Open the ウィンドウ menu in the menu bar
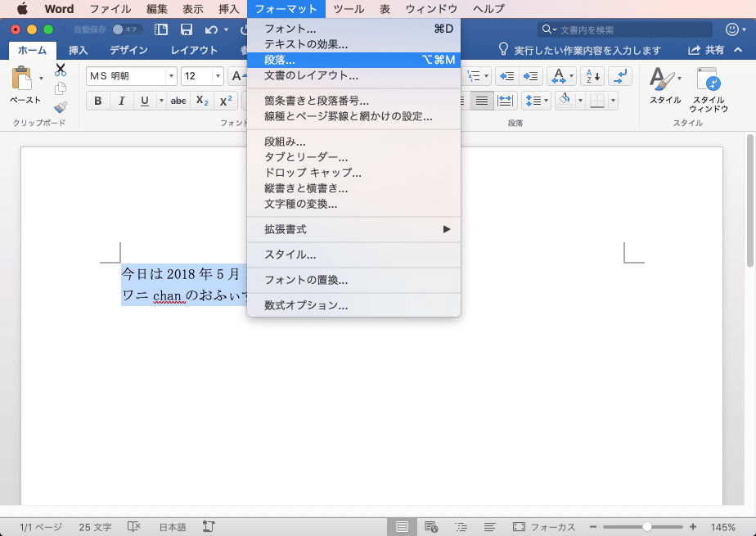The width and height of the screenshot is (756, 536). click(x=431, y=9)
